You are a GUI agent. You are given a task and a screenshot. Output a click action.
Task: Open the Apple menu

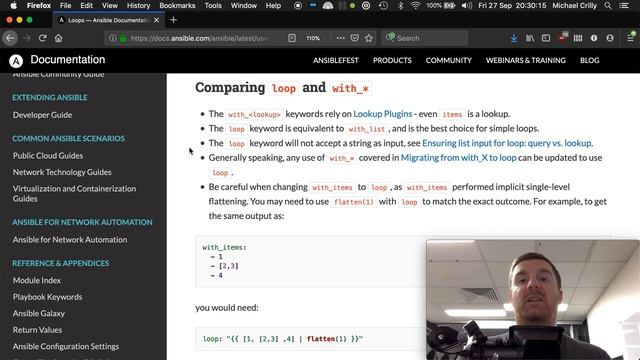[x=13, y=6]
